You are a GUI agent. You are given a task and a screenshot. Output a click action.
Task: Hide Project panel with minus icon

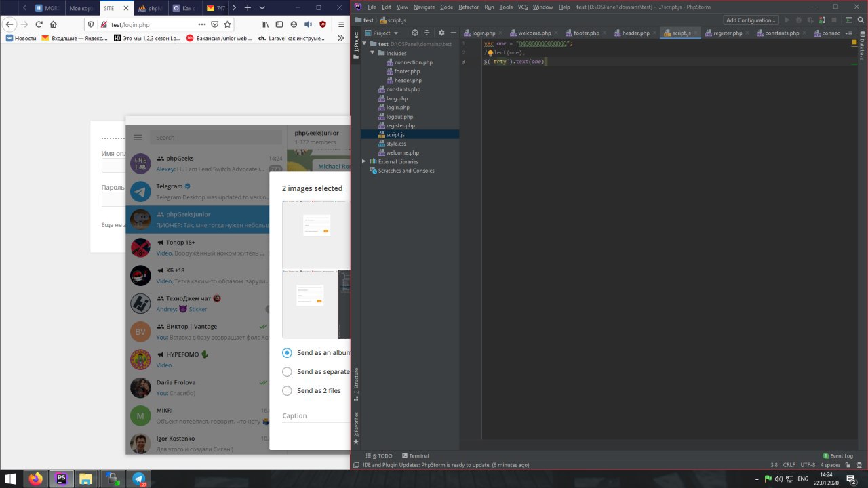(x=452, y=33)
